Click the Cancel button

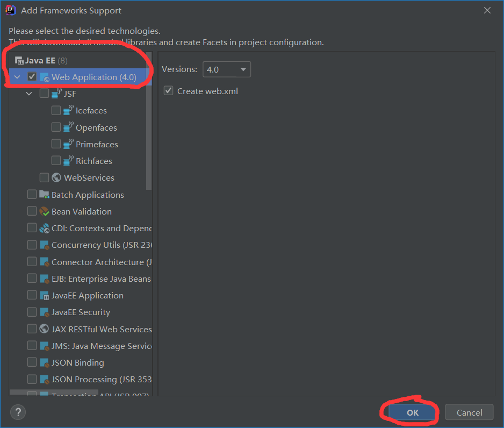click(x=469, y=412)
